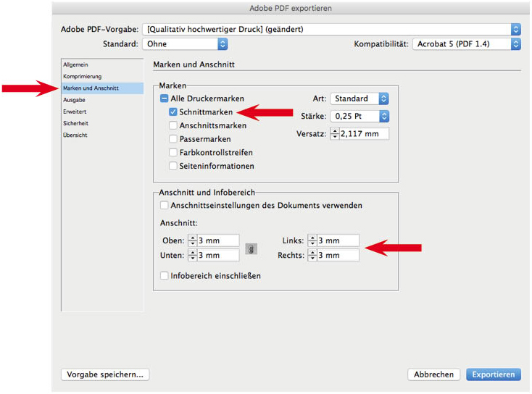The width and height of the screenshot is (532, 394).
Task: Click the Versatz value field
Action: tap(364, 133)
